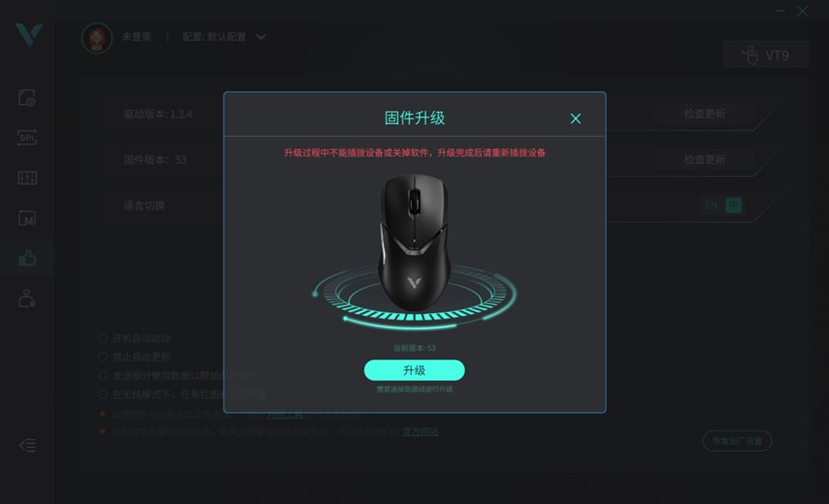Click the 升级 upgrade button
829x504 pixels.
(x=414, y=370)
